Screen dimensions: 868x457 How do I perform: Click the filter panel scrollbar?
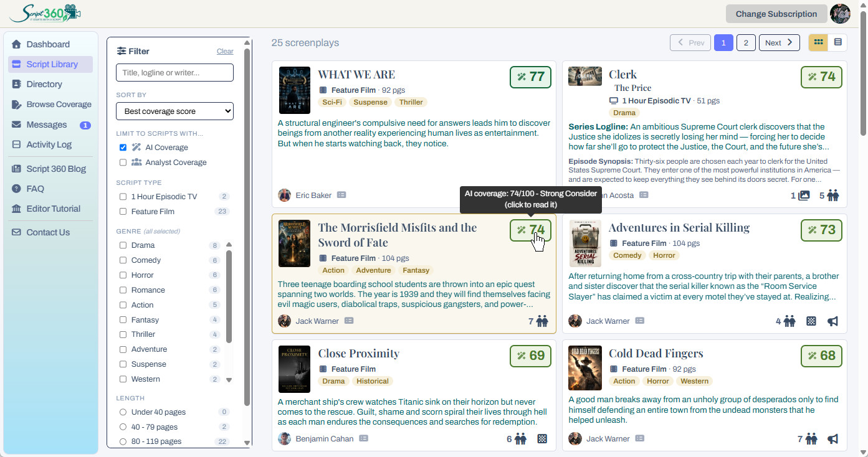(247, 227)
